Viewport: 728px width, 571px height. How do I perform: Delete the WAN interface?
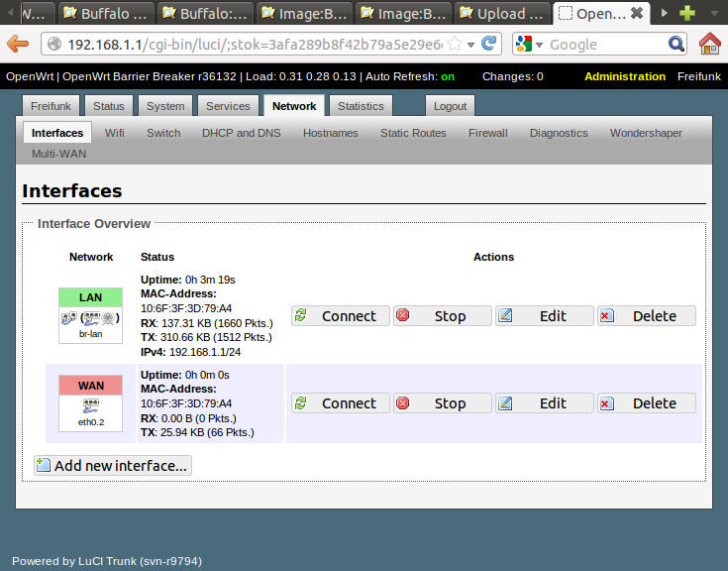point(647,403)
